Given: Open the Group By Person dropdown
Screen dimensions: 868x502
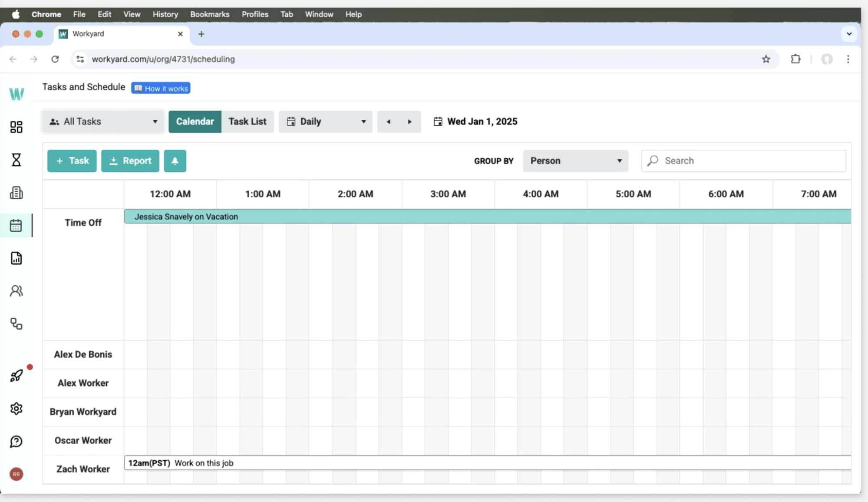Looking at the screenshot, I should (575, 161).
